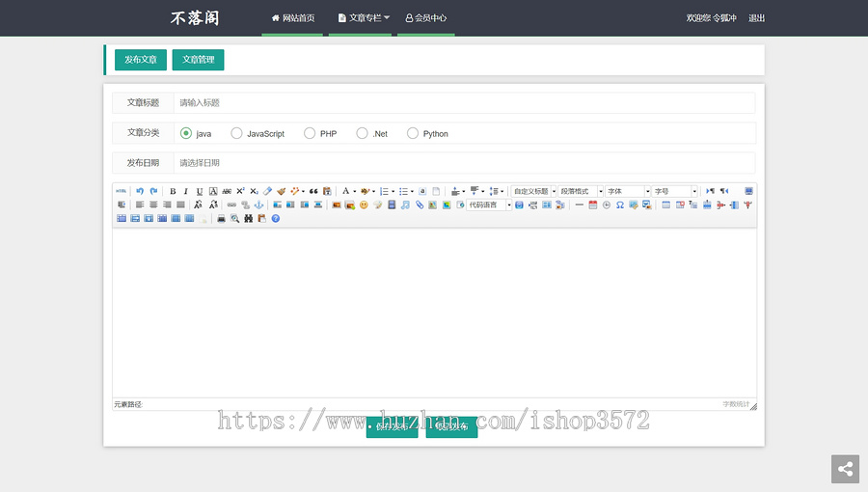This screenshot has width=868, height=492.
Task: Click the right green submit button
Action: 451,426
